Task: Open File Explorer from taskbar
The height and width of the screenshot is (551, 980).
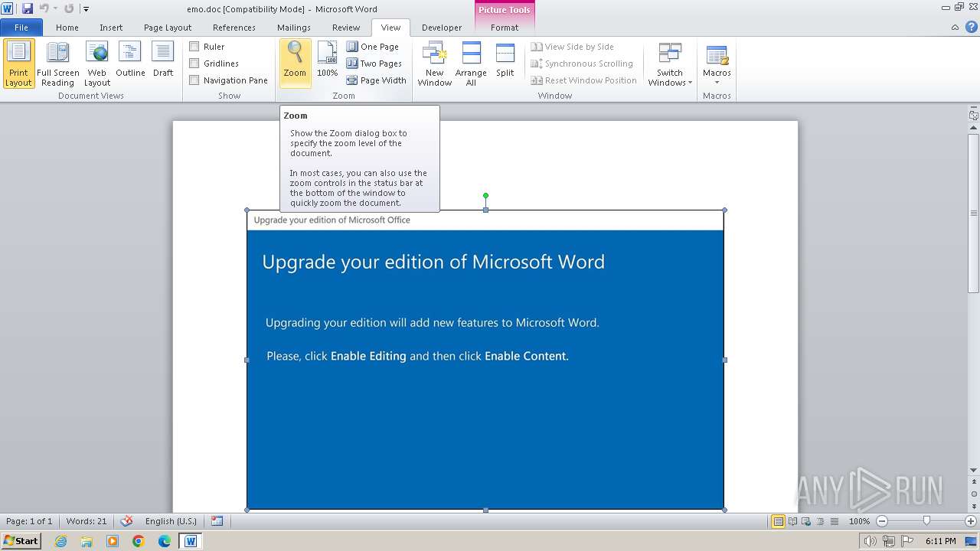Action: [87, 541]
